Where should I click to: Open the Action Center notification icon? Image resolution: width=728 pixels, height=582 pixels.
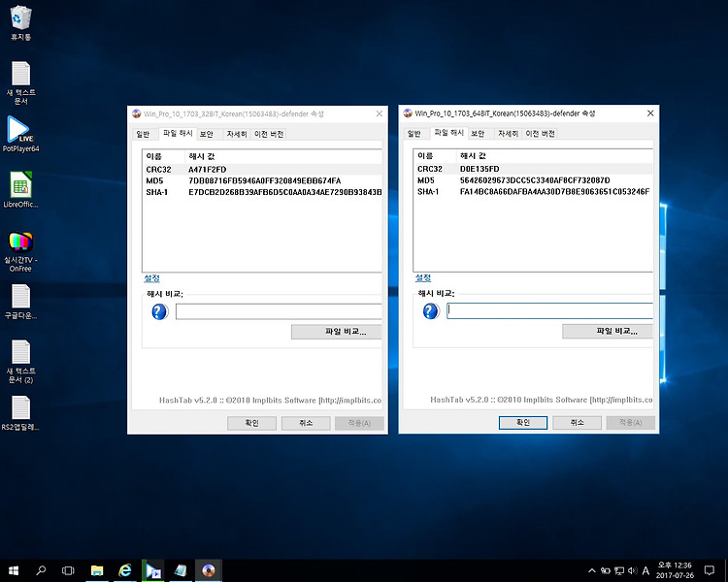pyautogui.click(x=709, y=570)
